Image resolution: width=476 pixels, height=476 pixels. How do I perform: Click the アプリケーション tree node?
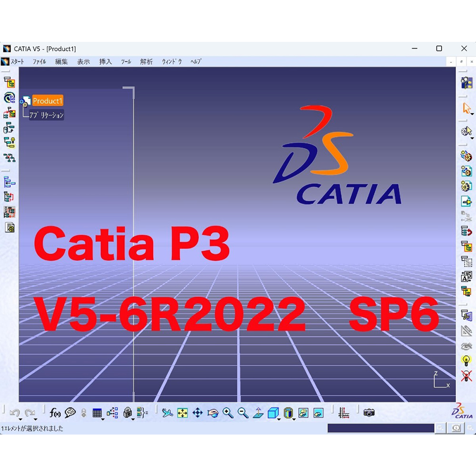point(47,115)
